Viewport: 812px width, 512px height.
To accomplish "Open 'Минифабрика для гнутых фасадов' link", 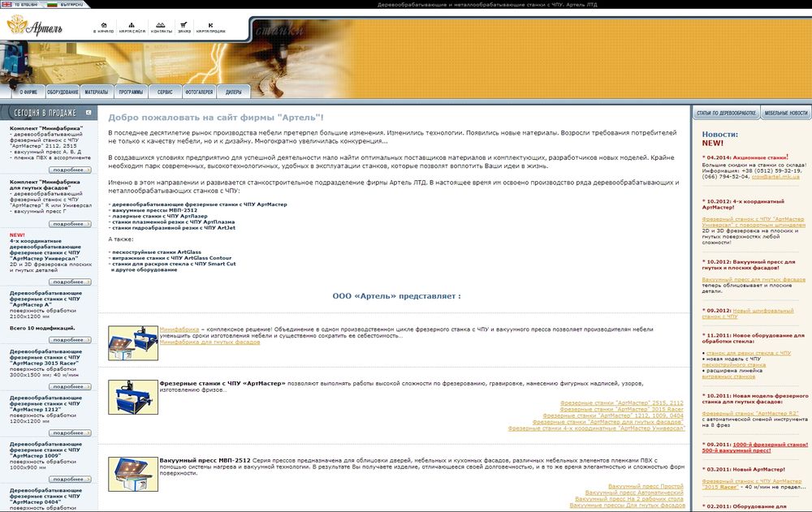I will (x=209, y=342).
